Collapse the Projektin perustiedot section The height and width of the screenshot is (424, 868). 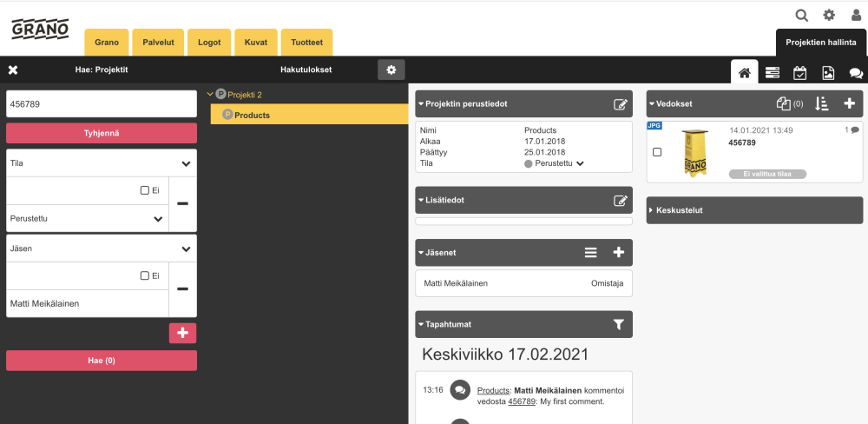tap(421, 103)
